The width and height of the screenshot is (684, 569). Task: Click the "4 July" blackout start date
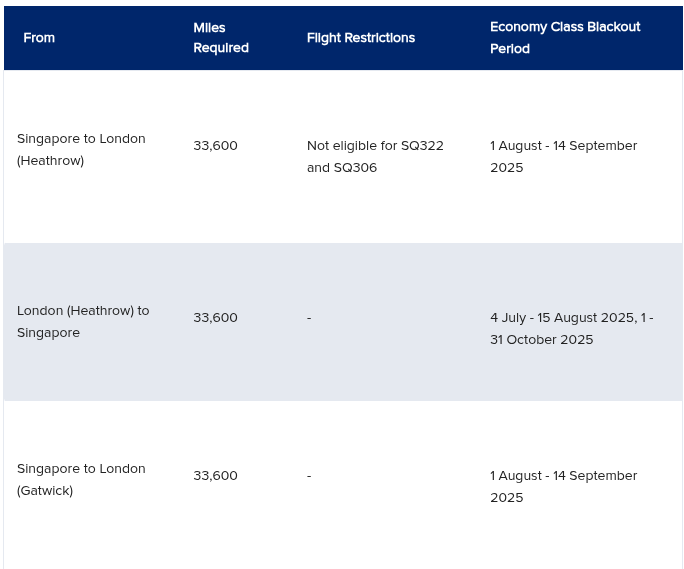pyautogui.click(x=508, y=318)
